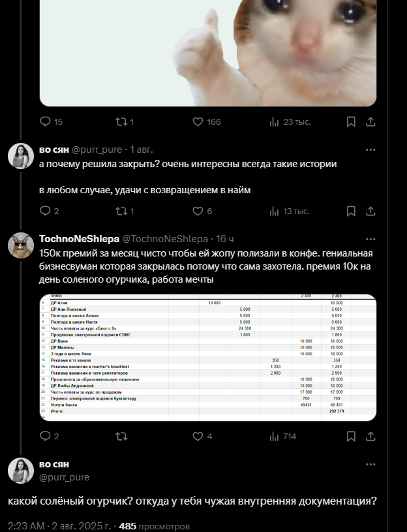This screenshot has width=407, height=532.
Task: Repost the purr_pure reply about closing
Action: 125,211
